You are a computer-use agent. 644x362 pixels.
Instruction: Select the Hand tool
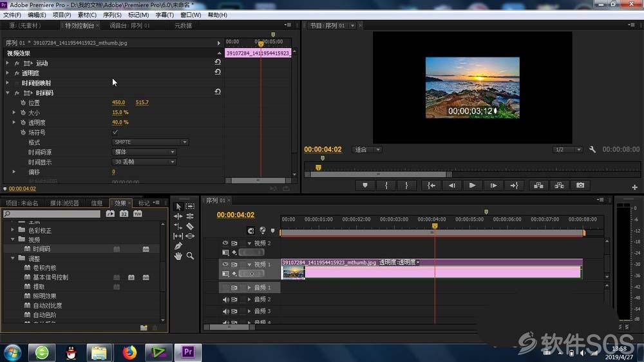(x=178, y=256)
